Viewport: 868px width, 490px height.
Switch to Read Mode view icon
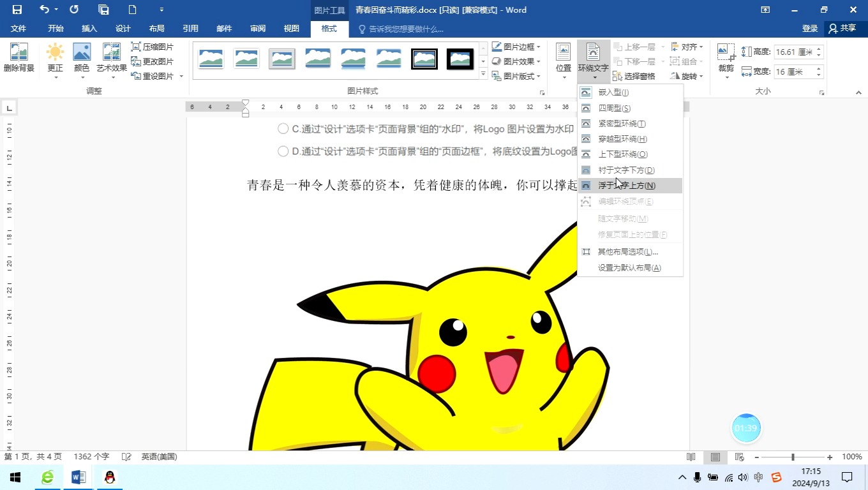click(x=691, y=457)
